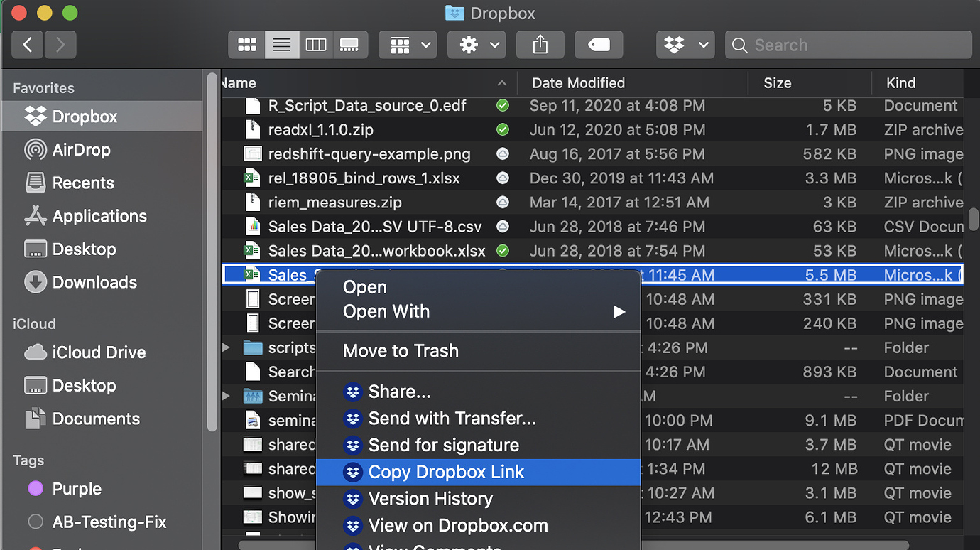Open iCloud Drive from the sidebar
This screenshot has height=550, width=980.
[102, 352]
